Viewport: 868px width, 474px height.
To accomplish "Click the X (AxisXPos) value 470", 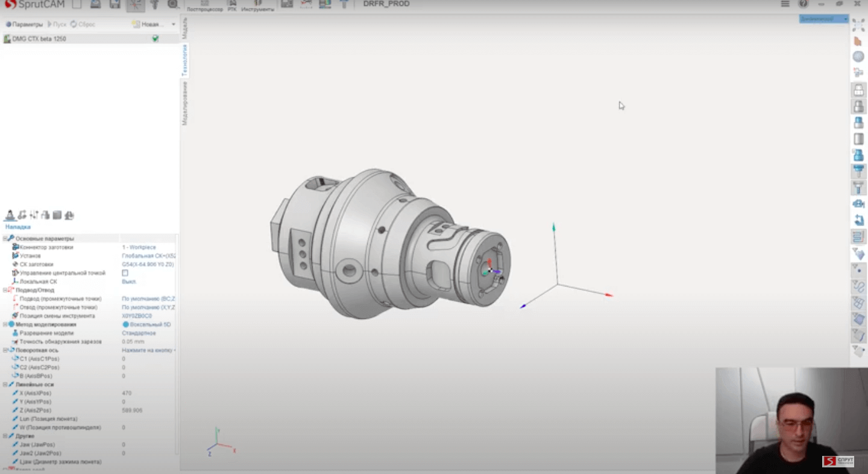I will (127, 393).
